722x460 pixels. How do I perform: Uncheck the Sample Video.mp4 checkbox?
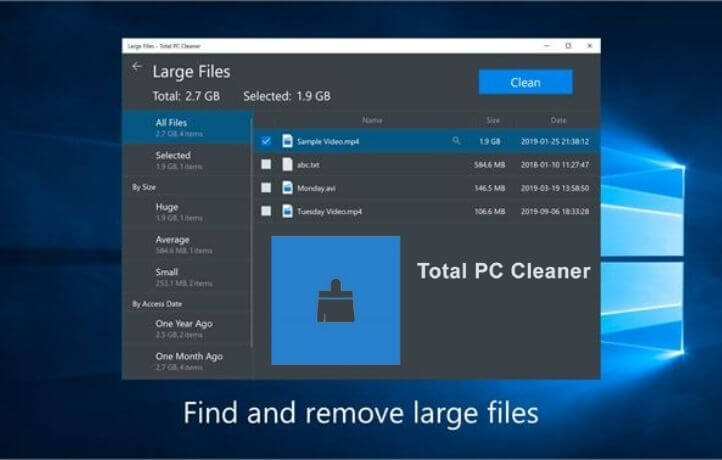(266, 141)
